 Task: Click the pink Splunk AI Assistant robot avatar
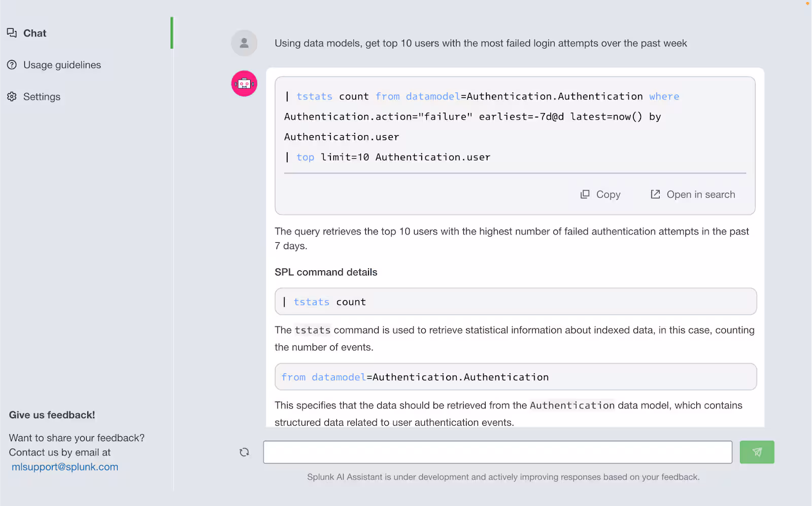[x=244, y=83]
